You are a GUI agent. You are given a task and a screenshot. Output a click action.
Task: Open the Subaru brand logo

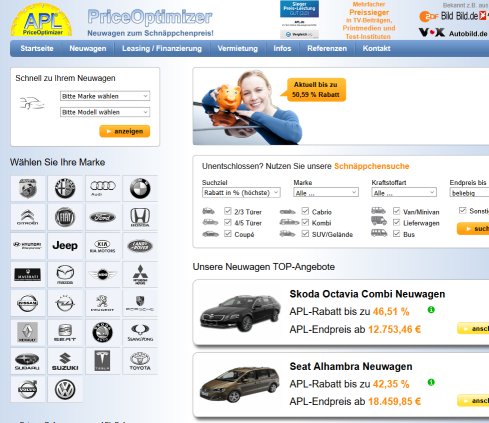(x=28, y=361)
